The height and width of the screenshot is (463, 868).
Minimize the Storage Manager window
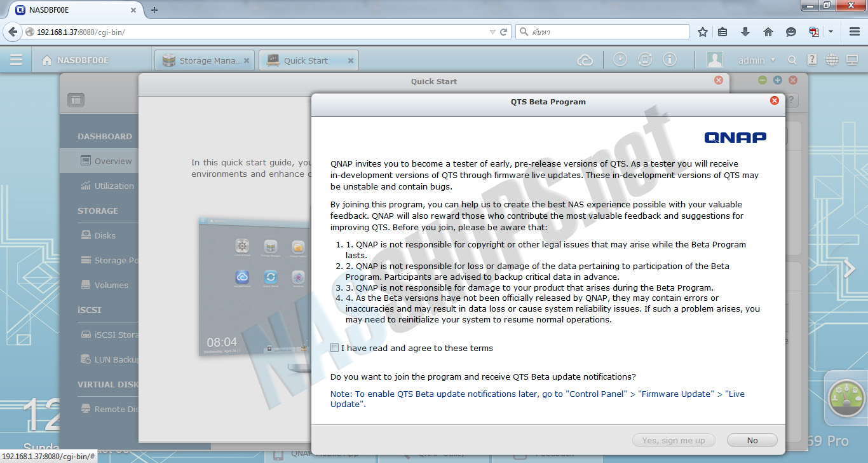pos(763,80)
